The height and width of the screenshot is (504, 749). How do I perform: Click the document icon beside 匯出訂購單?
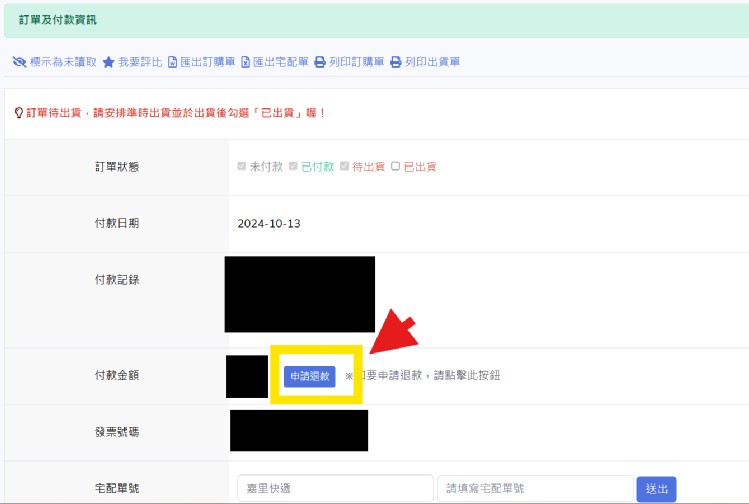point(172,62)
